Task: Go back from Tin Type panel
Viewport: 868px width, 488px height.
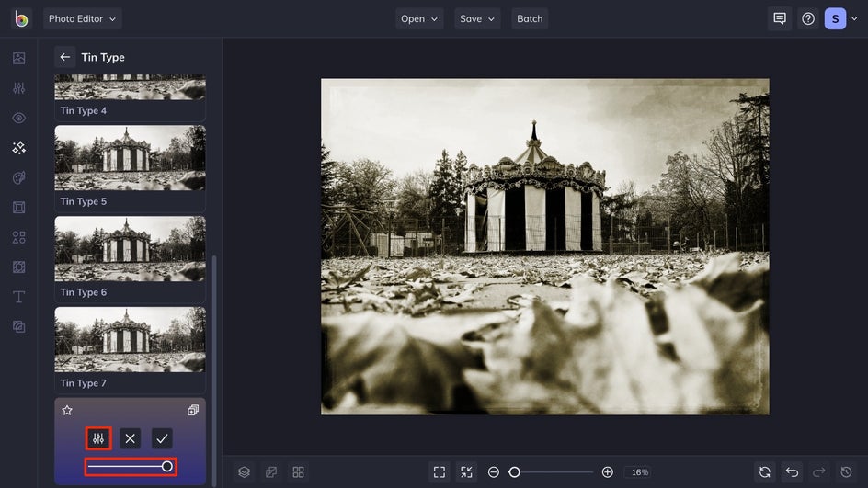Action: click(x=64, y=57)
